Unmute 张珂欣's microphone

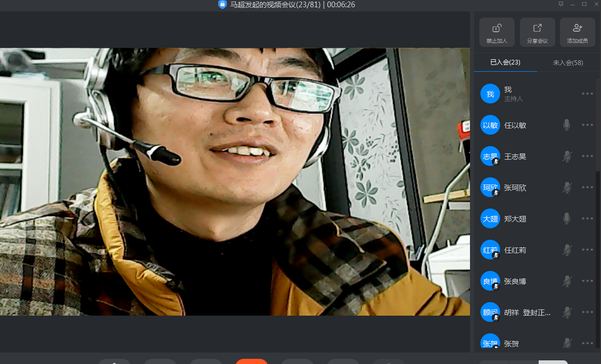pos(567,187)
